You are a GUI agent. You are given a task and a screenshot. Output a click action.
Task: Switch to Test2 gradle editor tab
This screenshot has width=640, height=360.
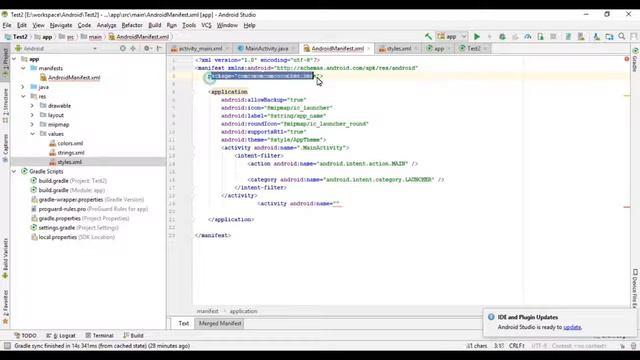pyautogui.click(x=473, y=49)
